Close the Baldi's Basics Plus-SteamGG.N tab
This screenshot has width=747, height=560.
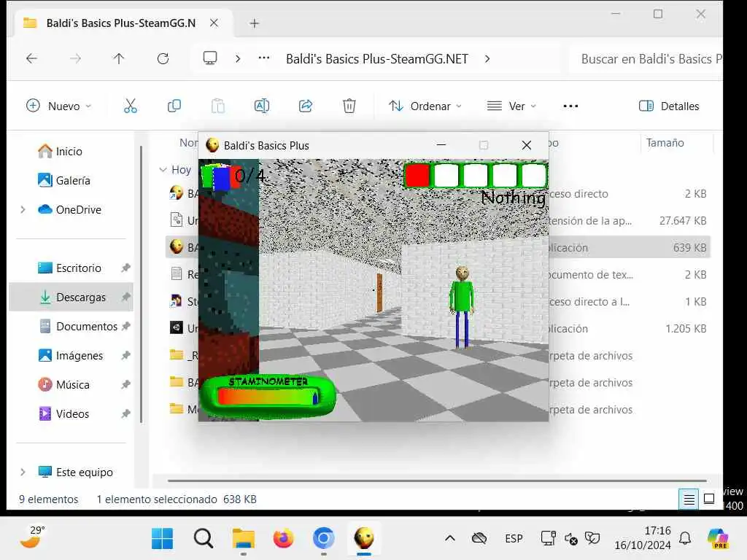coord(214,23)
